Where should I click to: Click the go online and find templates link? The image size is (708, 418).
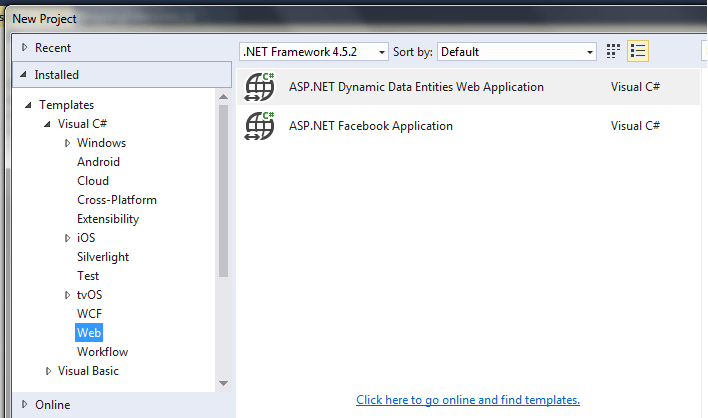[x=467, y=400]
